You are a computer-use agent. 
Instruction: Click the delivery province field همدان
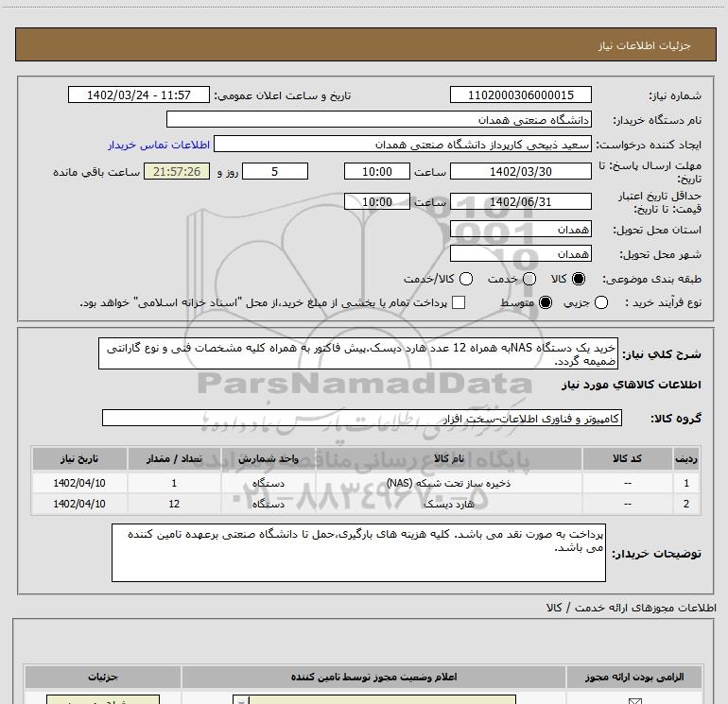[x=520, y=229]
